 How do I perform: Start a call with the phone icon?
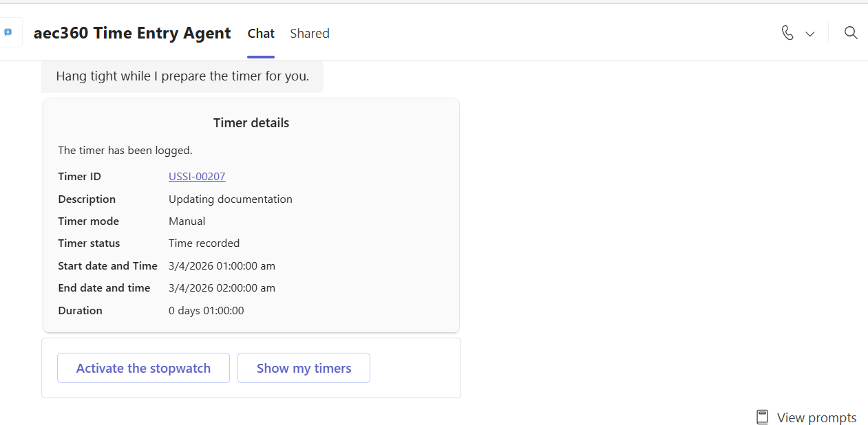click(787, 33)
